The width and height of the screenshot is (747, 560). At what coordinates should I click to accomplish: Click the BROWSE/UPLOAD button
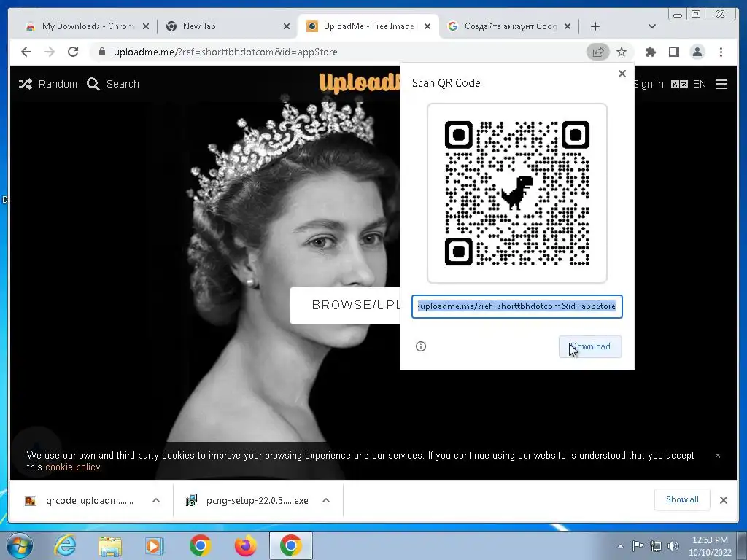pyautogui.click(x=345, y=306)
